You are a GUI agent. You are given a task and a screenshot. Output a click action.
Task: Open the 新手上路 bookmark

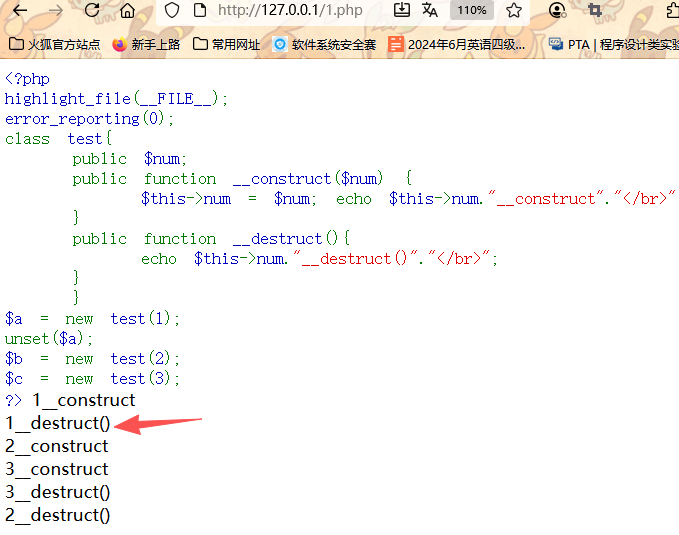146,44
